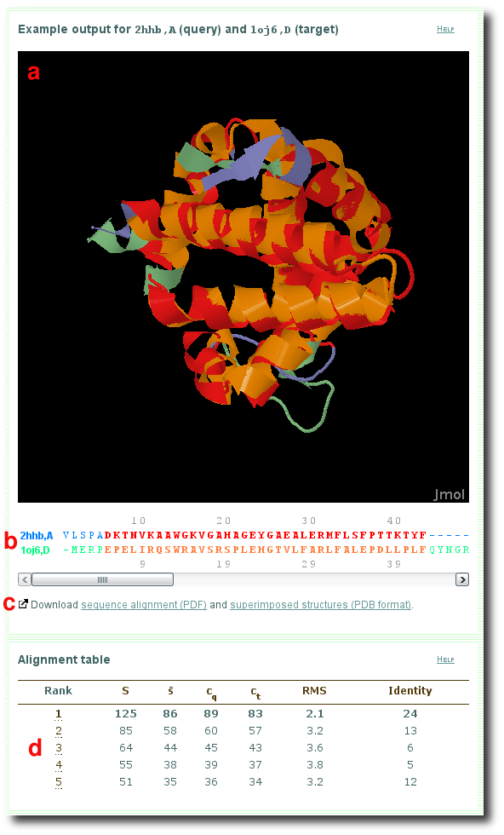
Task: Select alignment rank 1
Action: click(x=59, y=714)
